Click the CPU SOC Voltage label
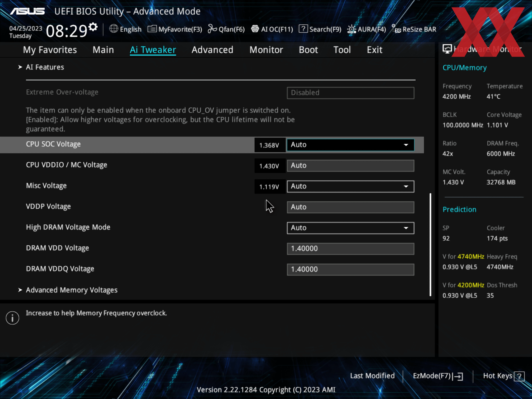The image size is (532, 399). (53, 144)
